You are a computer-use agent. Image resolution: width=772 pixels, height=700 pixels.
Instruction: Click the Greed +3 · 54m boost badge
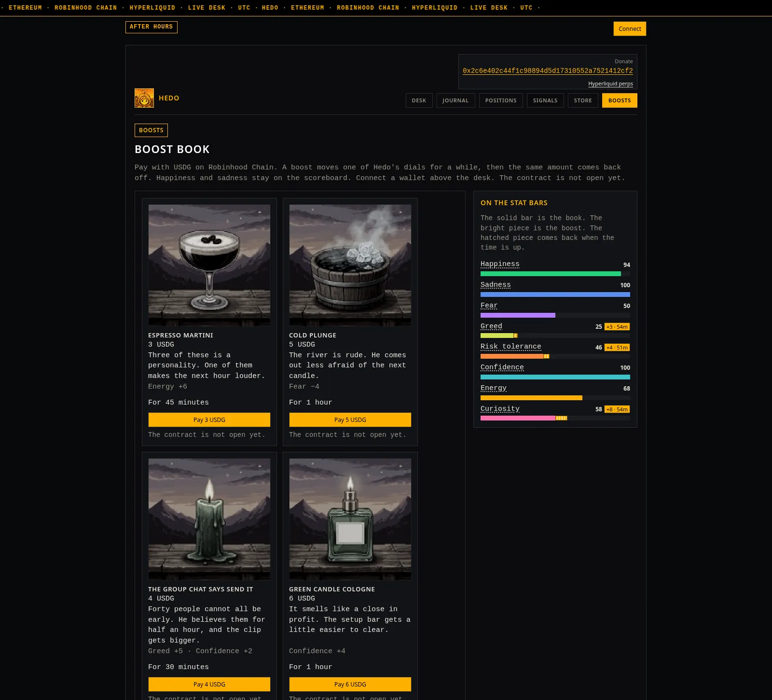point(617,327)
